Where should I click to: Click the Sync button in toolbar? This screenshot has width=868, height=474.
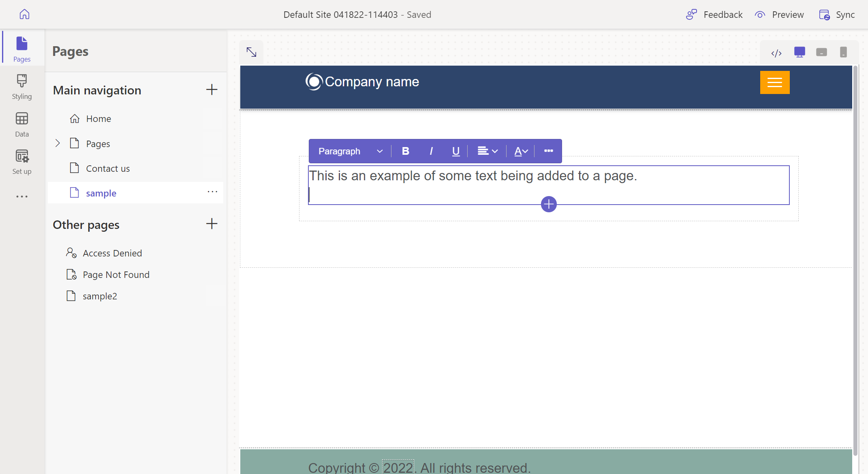coord(838,14)
